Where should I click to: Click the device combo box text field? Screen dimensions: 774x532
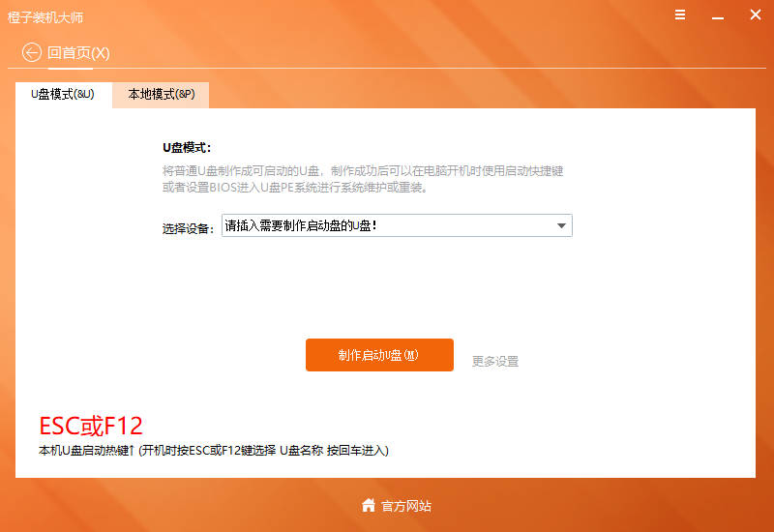[x=397, y=225]
